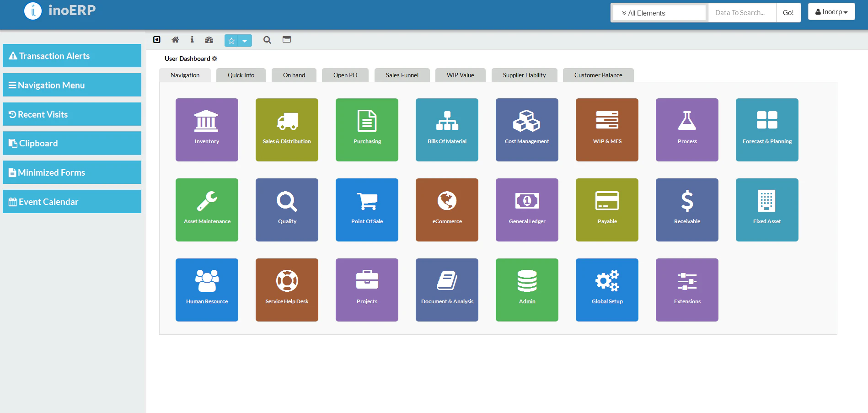
Task: Click the list view toolbar icon
Action: [x=287, y=40]
